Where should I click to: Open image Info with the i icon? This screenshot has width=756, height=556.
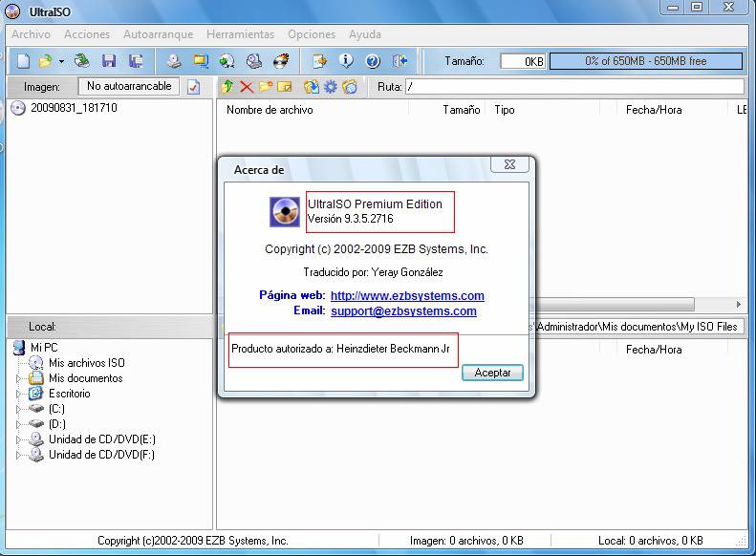pos(346,61)
